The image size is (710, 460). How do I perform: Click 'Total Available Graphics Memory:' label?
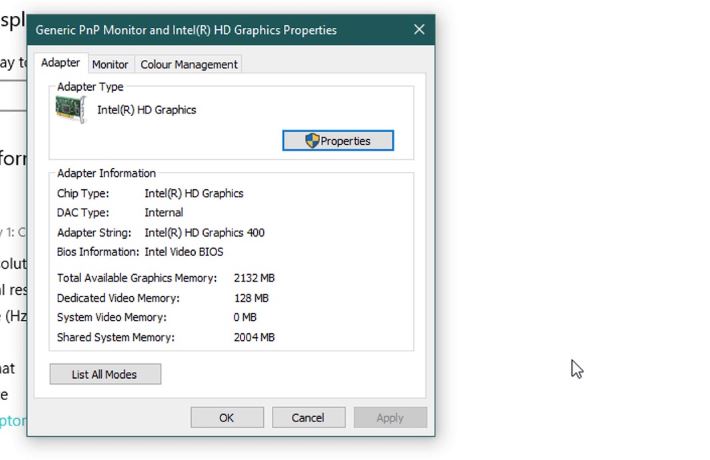[137, 278]
